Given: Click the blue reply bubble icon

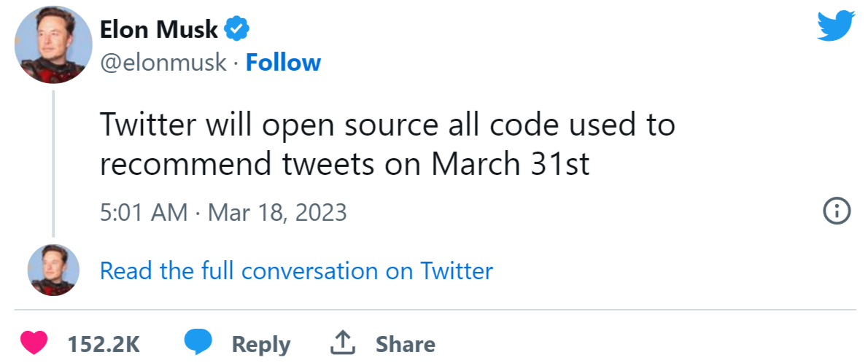Looking at the screenshot, I should (198, 343).
